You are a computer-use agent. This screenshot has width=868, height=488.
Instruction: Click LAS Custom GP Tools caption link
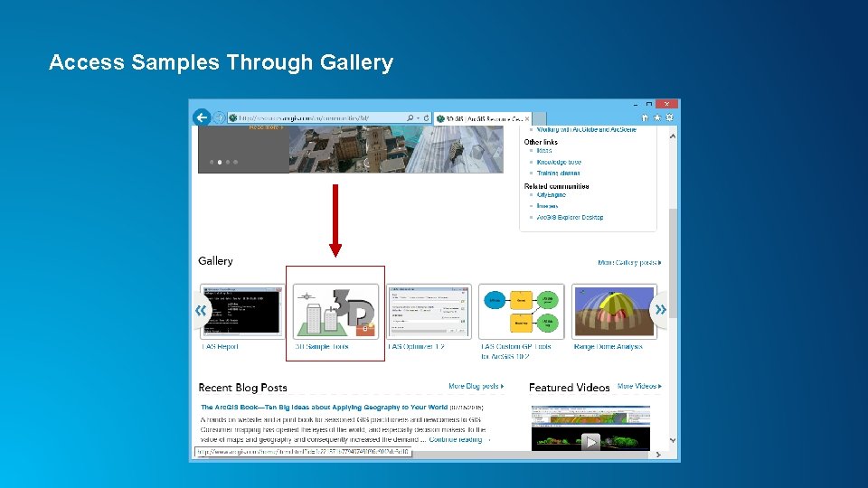516,352
